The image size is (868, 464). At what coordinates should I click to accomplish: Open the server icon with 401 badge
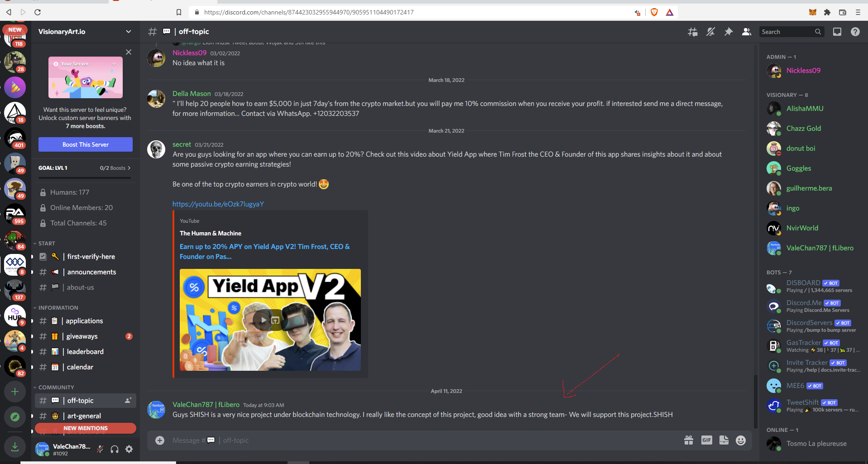tap(15, 138)
